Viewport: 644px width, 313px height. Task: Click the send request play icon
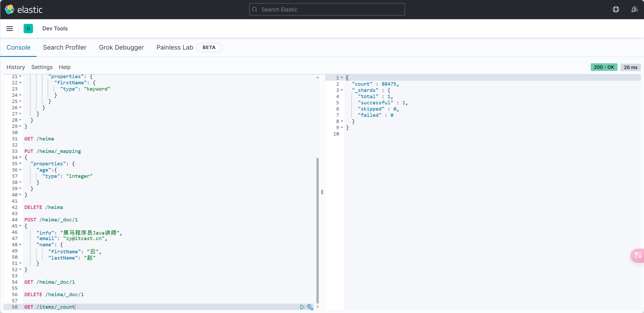click(x=302, y=307)
